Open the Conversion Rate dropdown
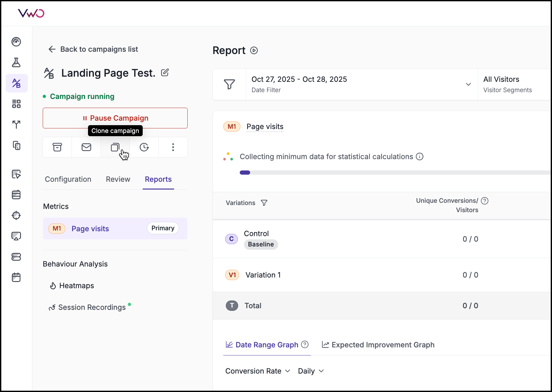Viewport: 552px width, 392px height. (x=258, y=371)
